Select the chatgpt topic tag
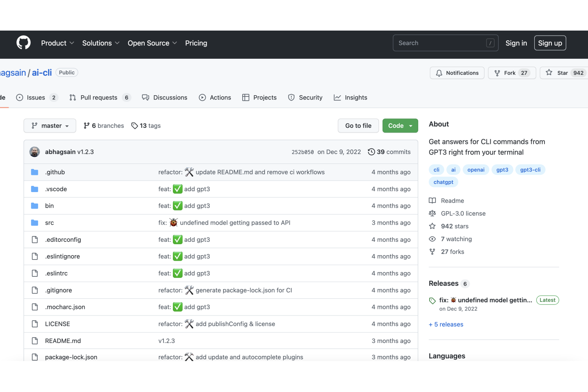The image size is (588, 392). point(443,182)
